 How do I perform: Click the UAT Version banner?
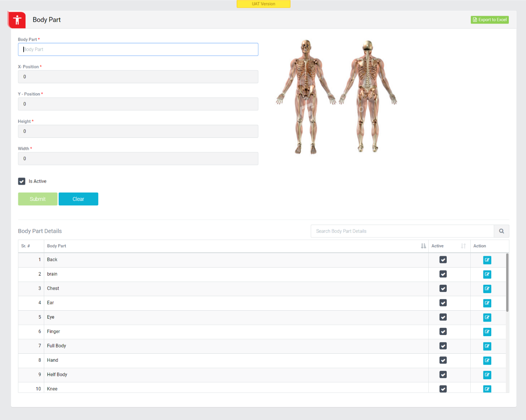[x=263, y=4]
